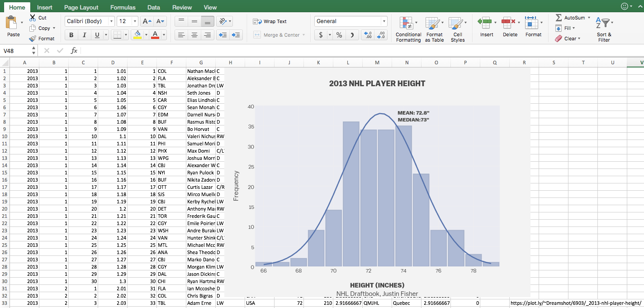Click the cell containing plot.ly URL
Image resolution: width=644 pixels, height=308 pixels.
[576, 303]
